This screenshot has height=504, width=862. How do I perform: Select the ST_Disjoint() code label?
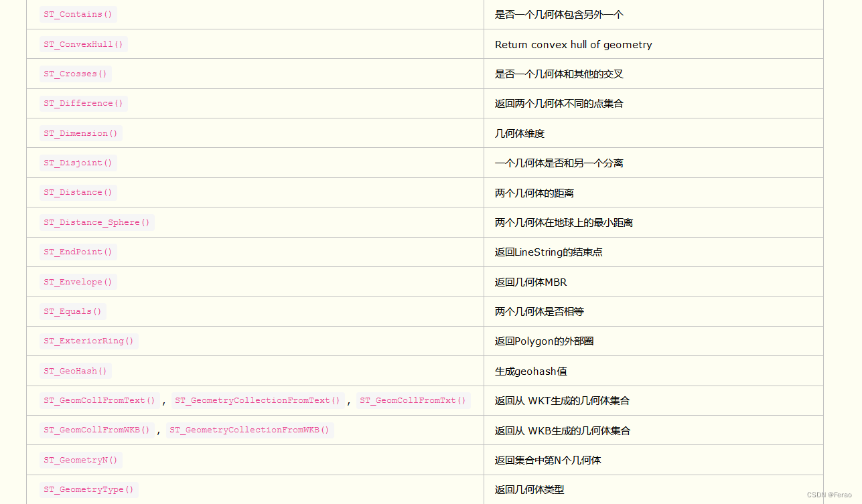coord(78,163)
